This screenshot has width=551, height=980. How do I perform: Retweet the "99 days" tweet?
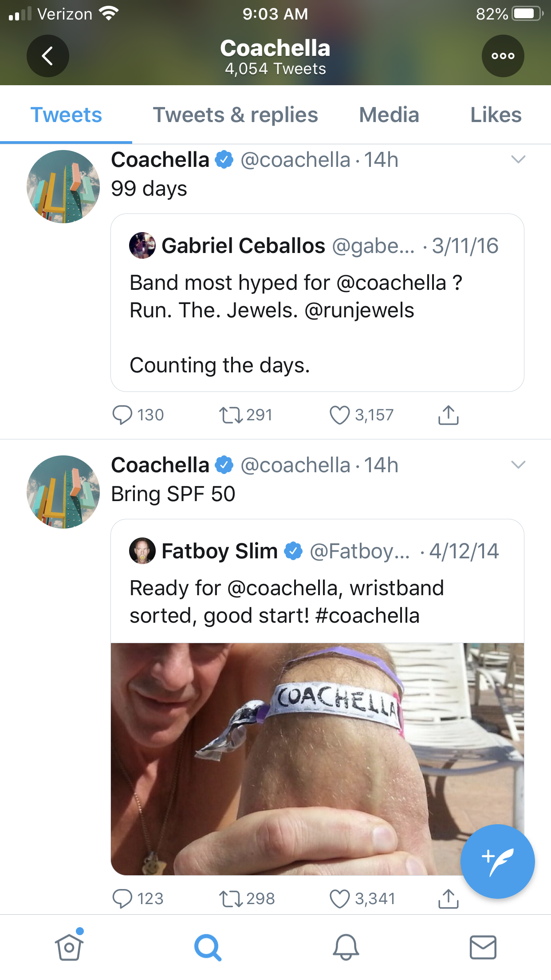click(231, 415)
